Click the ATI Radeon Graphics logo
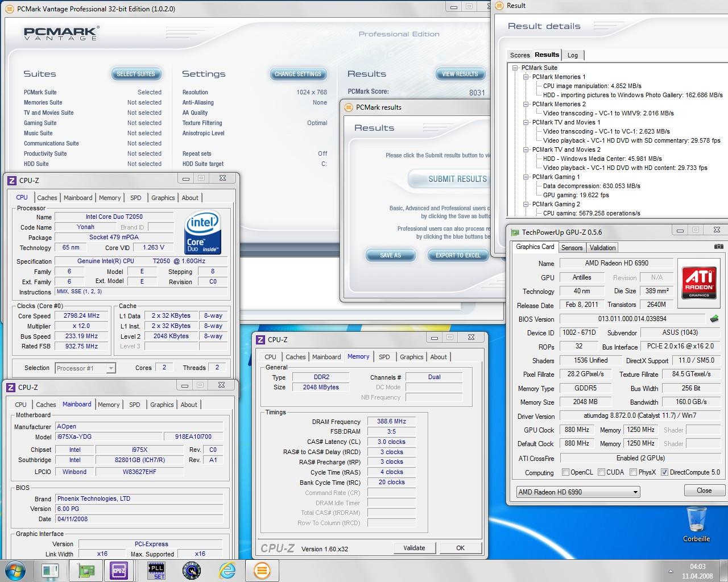This screenshot has width=728, height=582. [699, 282]
